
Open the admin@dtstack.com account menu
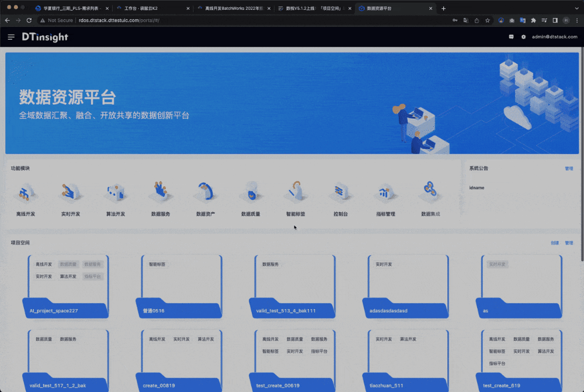553,37
